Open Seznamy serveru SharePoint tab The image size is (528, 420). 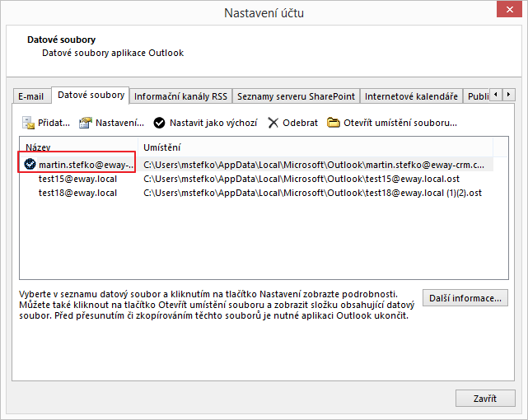296,96
